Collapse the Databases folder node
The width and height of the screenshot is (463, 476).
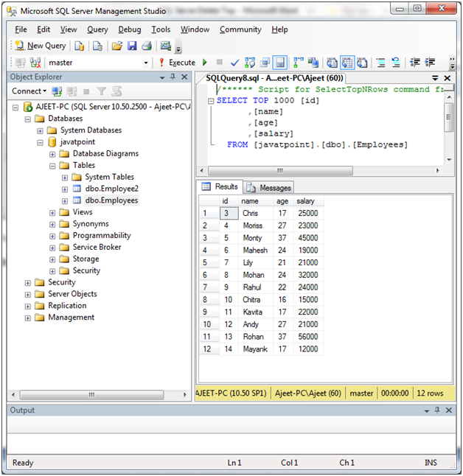click(27, 119)
